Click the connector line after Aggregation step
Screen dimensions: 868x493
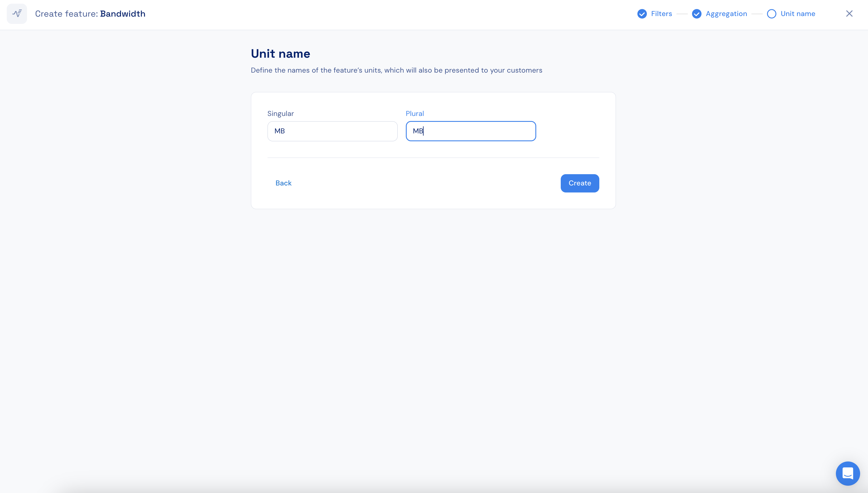(x=756, y=14)
